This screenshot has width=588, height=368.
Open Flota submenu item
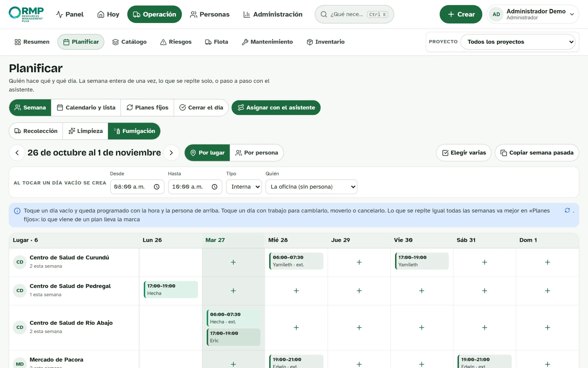tap(216, 42)
